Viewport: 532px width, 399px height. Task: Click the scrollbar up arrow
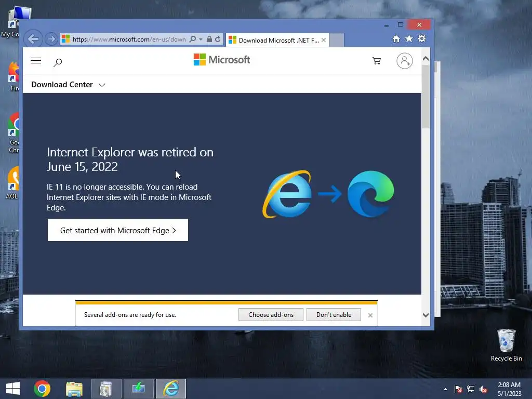426,59
